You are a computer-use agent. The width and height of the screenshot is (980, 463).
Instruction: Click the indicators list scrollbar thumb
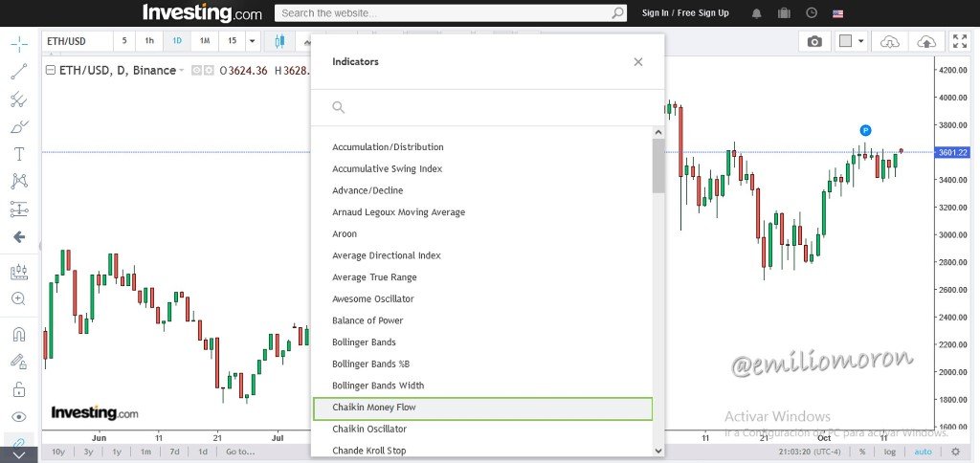click(658, 165)
